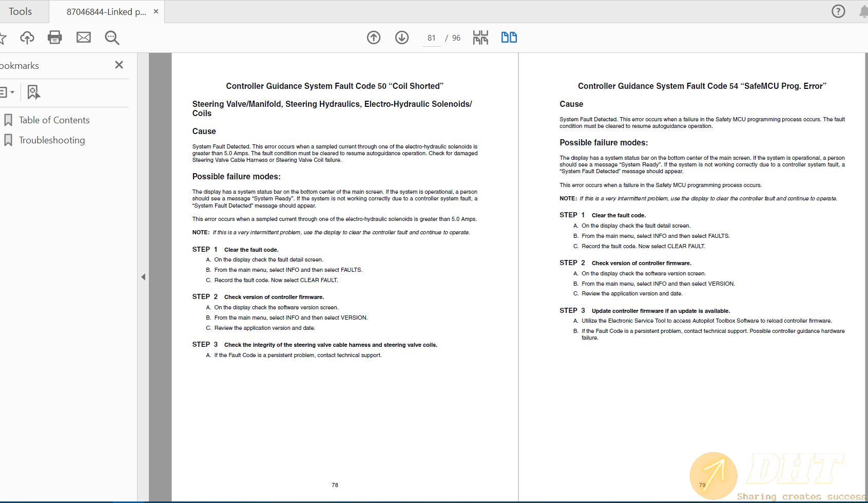This screenshot has width=868, height=503.
Task: Jump to the Troubleshooting bookmark
Action: (52, 140)
